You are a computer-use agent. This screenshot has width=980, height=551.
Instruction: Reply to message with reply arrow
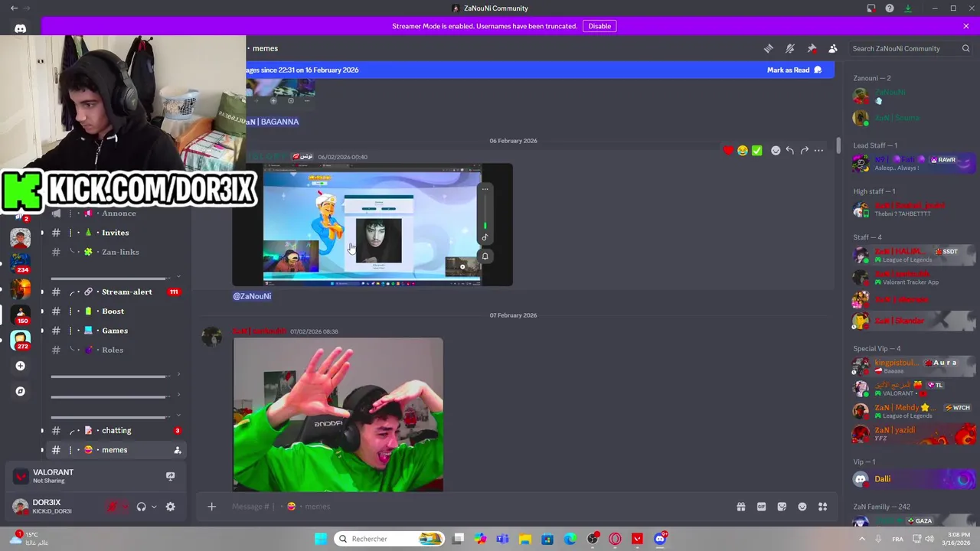pos(790,151)
